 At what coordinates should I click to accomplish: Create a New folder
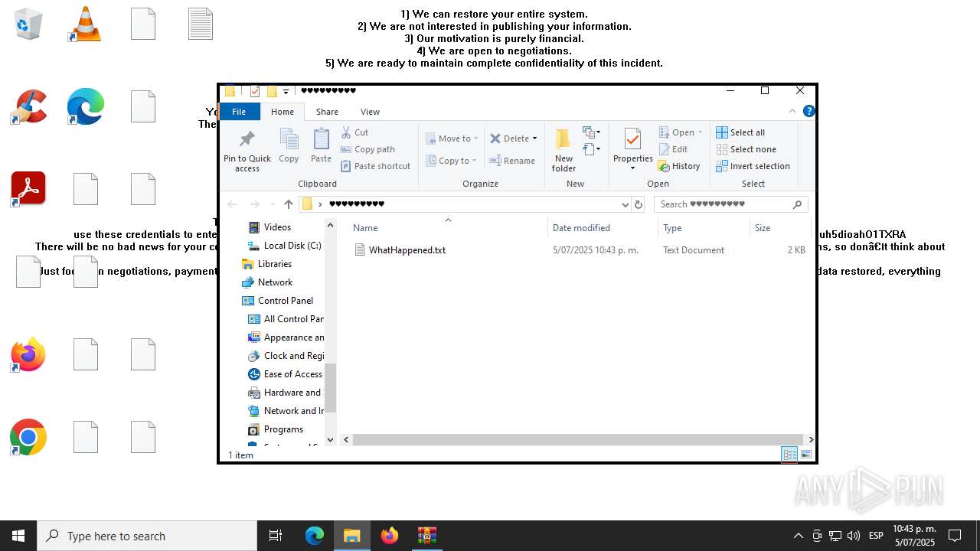click(563, 151)
